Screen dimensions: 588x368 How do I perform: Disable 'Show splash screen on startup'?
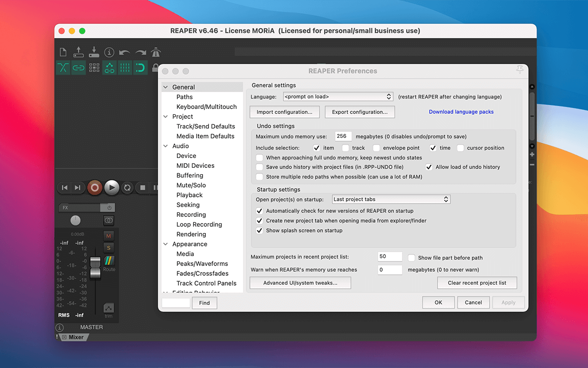[x=260, y=231]
